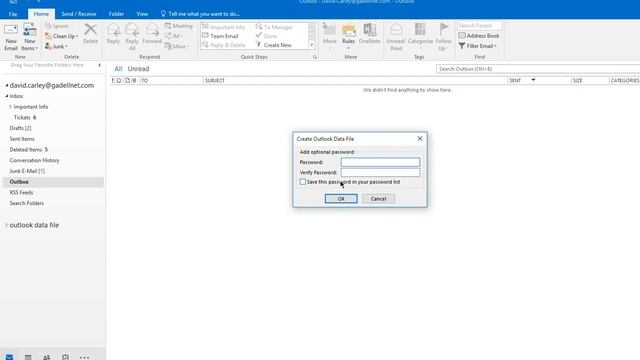This screenshot has height=360, width=640.
Task: Click the Delete X icon
Action: (x=90, y=30)
